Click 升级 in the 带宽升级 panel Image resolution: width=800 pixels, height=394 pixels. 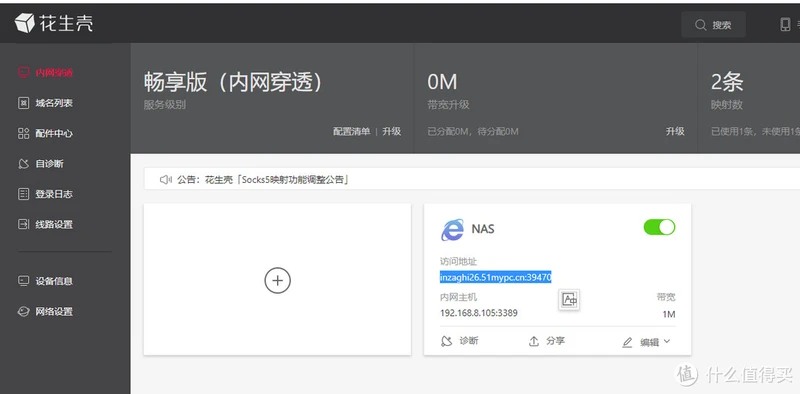(x=675, y=132)
